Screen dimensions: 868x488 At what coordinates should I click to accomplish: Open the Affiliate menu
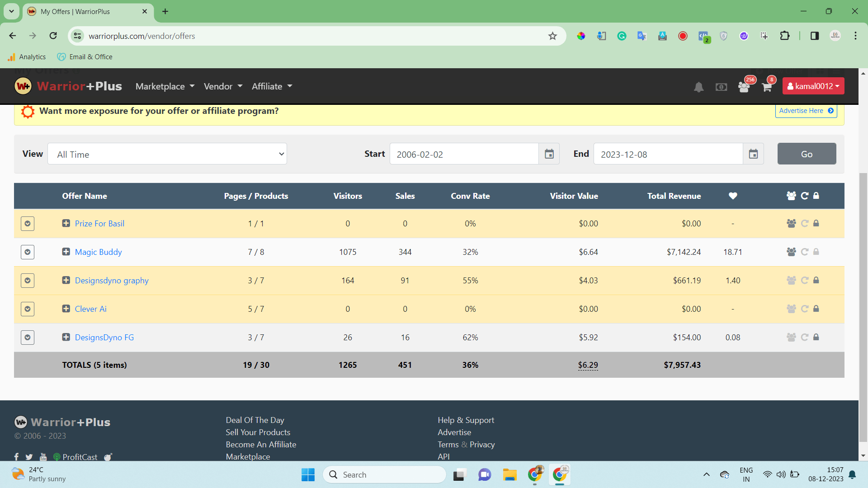272,86
